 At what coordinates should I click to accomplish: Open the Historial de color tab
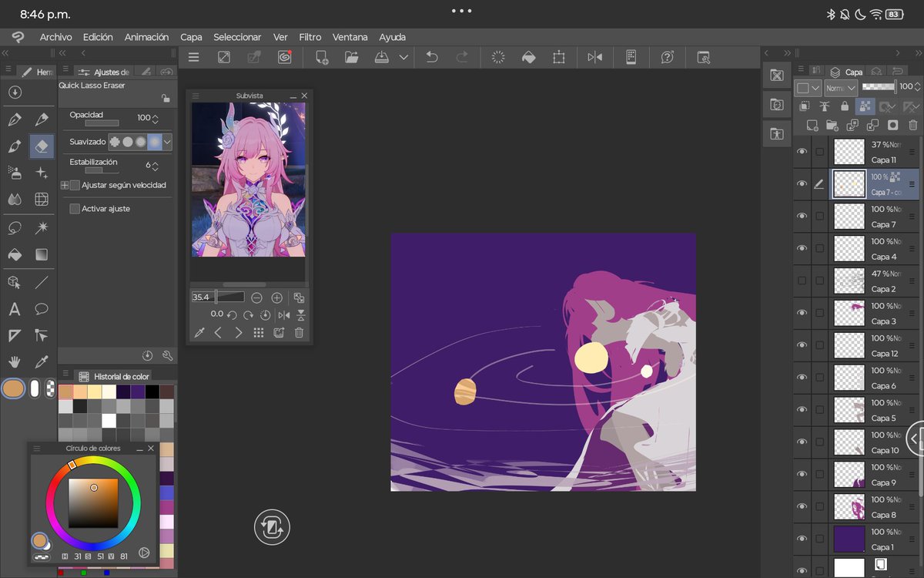click(x=113, y=376)
